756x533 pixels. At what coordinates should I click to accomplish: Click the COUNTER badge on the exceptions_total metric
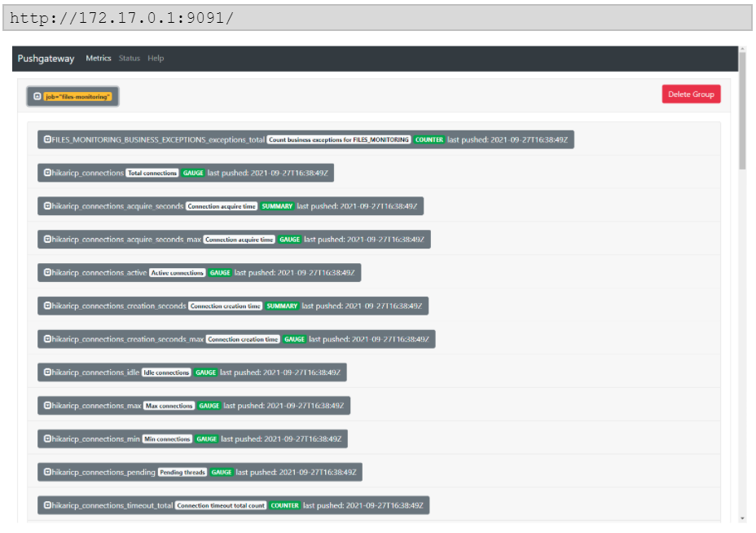pyautogui.click(x=428, y=139)
